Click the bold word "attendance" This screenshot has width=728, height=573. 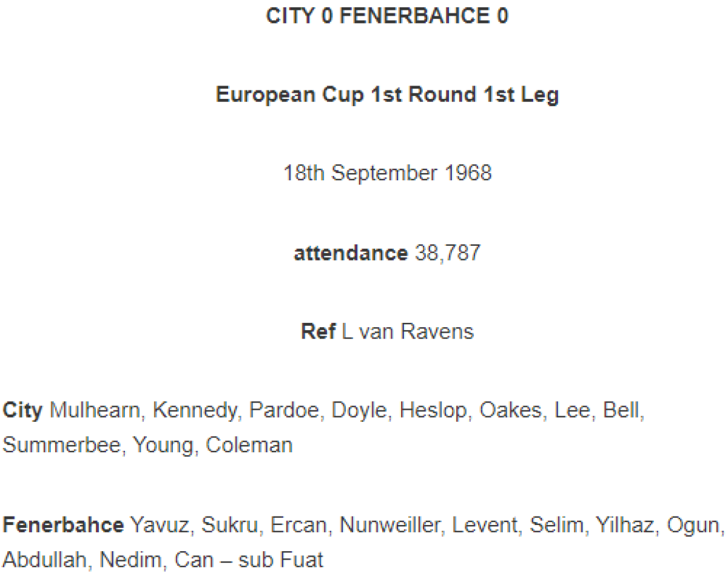351,253
